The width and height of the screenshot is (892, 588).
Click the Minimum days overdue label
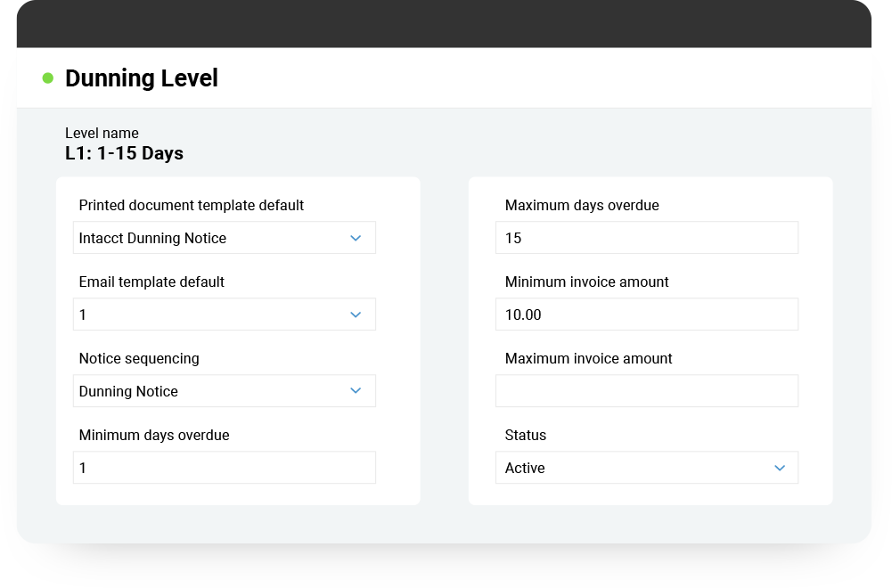(154, 435)
